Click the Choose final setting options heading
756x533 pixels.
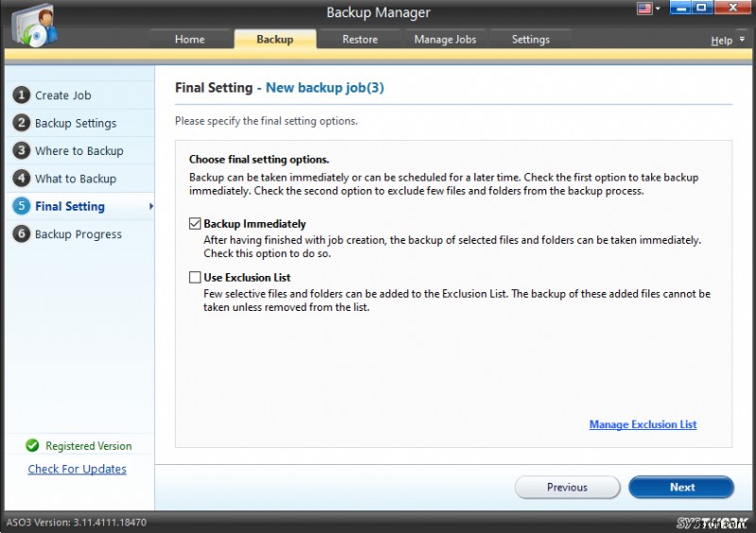(259, 159)
